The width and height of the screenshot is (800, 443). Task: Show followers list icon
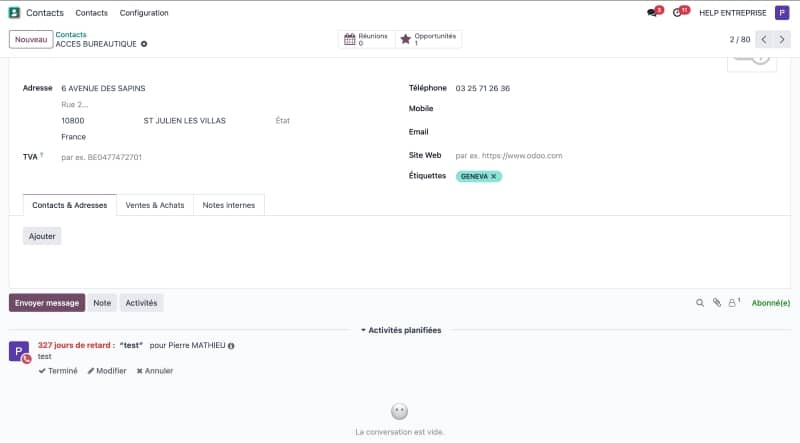coord(734,303)
